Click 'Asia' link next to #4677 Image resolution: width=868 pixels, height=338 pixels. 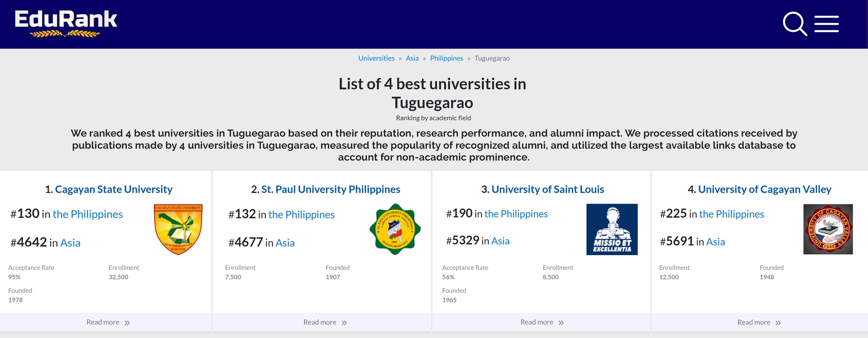tap(285, 243)
